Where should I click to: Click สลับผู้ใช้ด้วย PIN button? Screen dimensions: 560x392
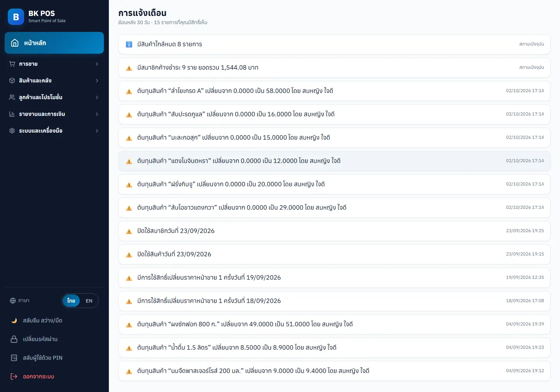point(54,358)
